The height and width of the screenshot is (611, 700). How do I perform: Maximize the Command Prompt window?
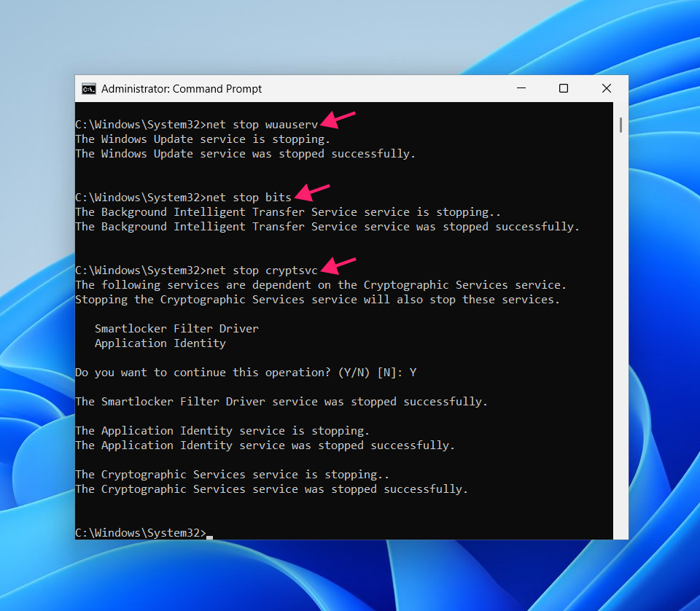(x=564, y=88)
